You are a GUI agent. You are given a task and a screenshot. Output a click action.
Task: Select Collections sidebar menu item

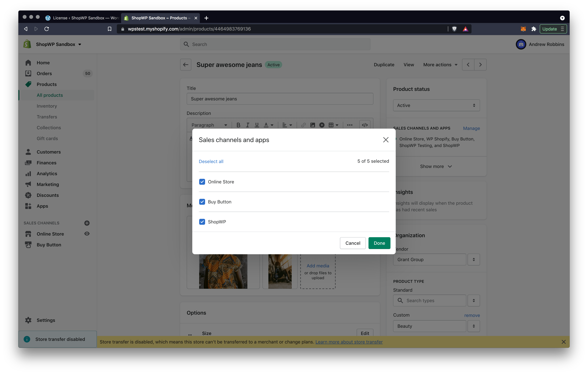tap(48, 127)
